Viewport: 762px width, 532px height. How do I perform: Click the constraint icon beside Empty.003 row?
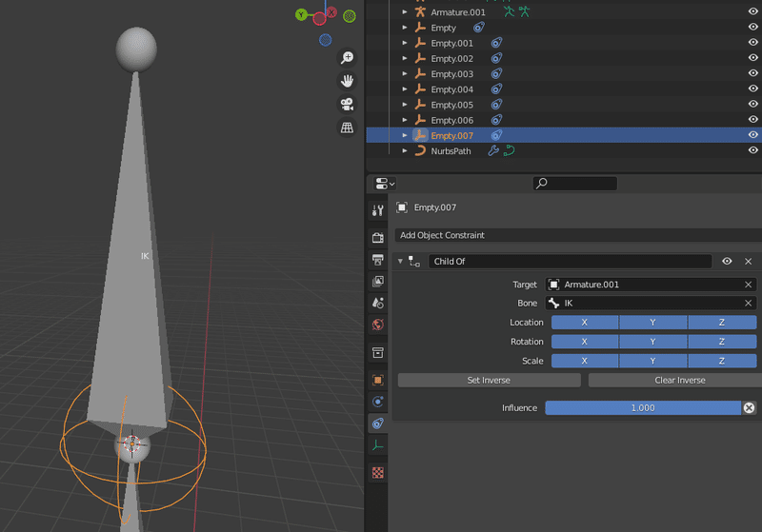click(x=496, y=74)
